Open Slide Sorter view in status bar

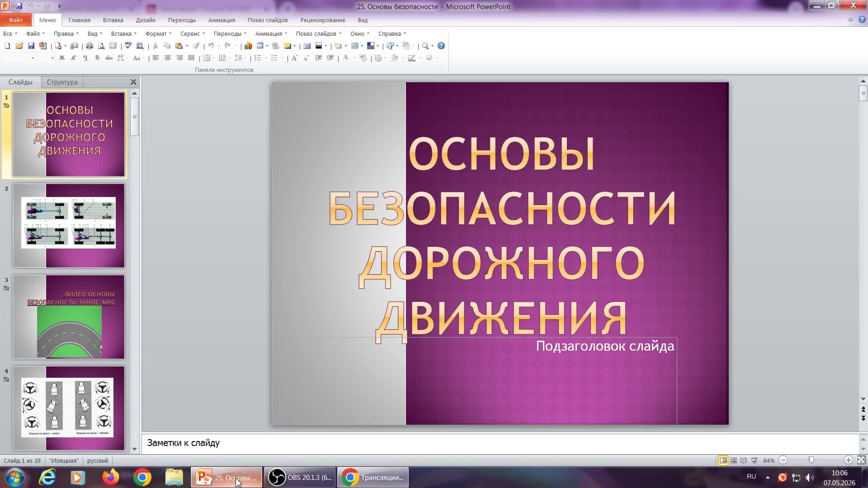[x=733, y=460]
